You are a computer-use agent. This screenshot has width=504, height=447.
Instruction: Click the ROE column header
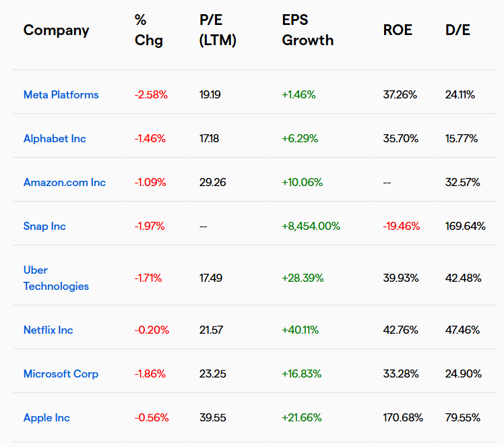point(398,30)
